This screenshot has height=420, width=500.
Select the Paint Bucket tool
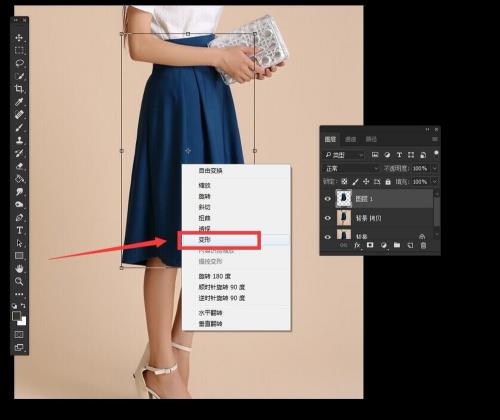[x=19, y=179]
